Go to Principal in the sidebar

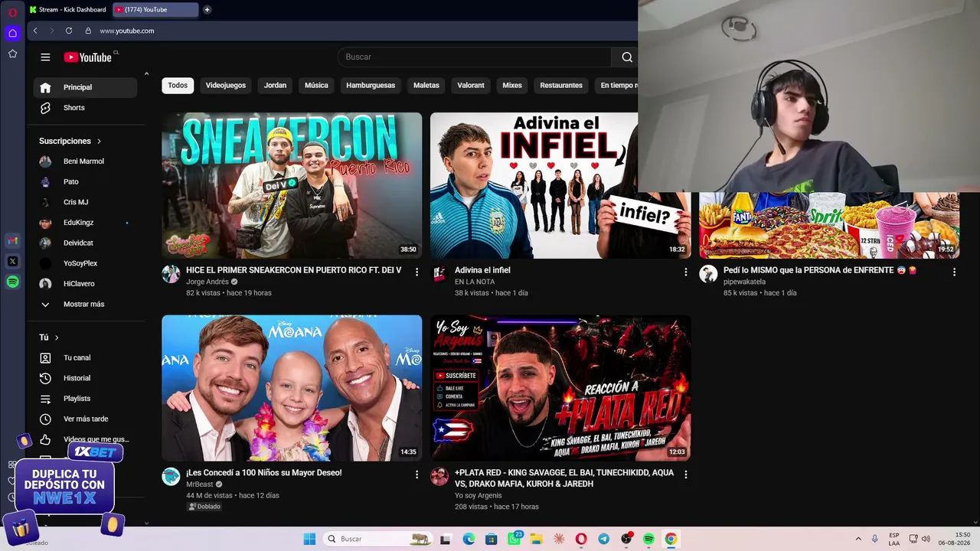pyautogui.click(x=86, y=87)
